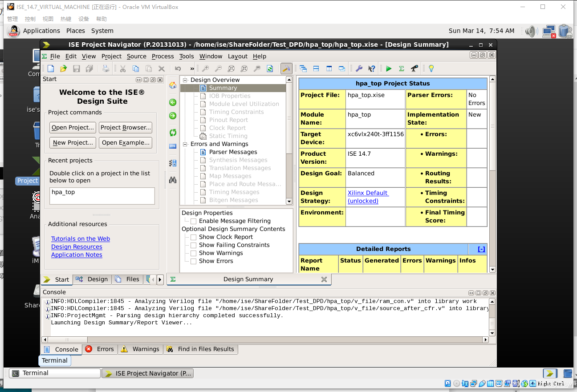This screenshot has width=577, height=392.
Task: Click the wrench preferences icon
Action: point(359,69)
